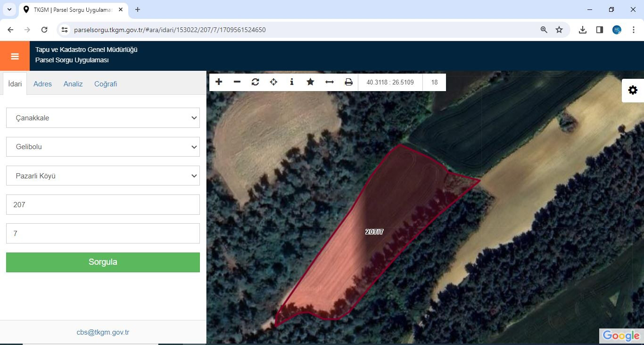Switch to the Analiz tab
This screenshot has height=345, width=644.
tap(73, 84)
